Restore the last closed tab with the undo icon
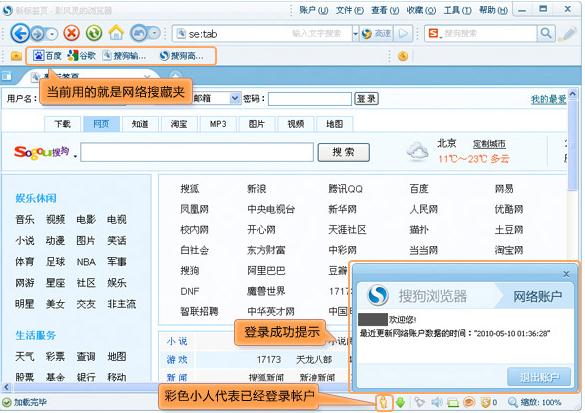 click(138, 34)
